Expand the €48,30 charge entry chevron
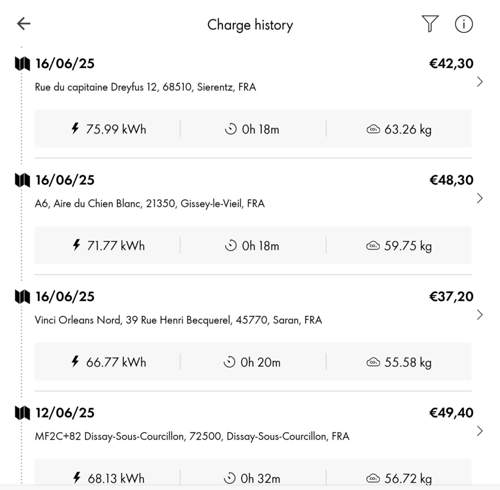 pos(480,198)
